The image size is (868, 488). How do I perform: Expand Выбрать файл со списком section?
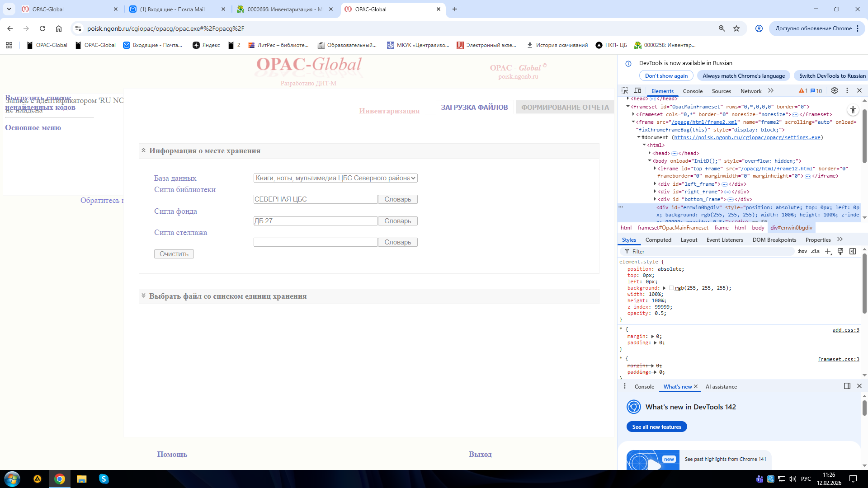point(143,296)
